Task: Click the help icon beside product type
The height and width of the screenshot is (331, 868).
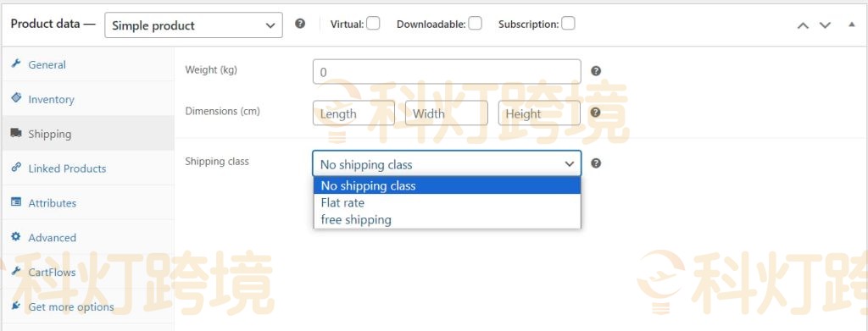Action: [300, 24]
